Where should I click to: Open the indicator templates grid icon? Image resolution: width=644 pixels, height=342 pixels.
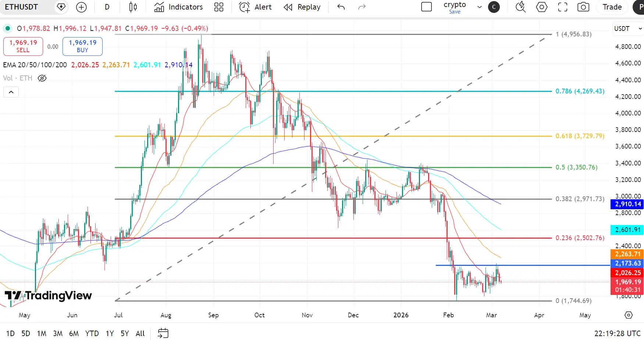(219, 7)
